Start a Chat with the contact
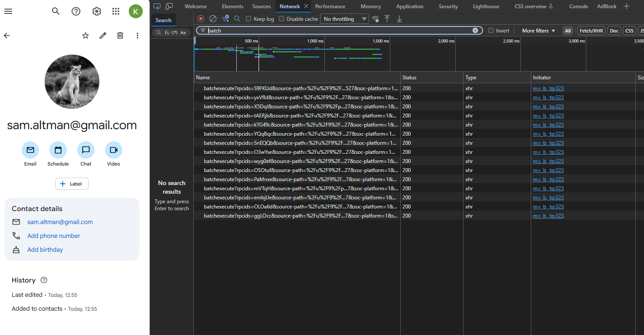The height and width of the screenshot is (335, 644). pyautogui.click(x=86, y=150)
